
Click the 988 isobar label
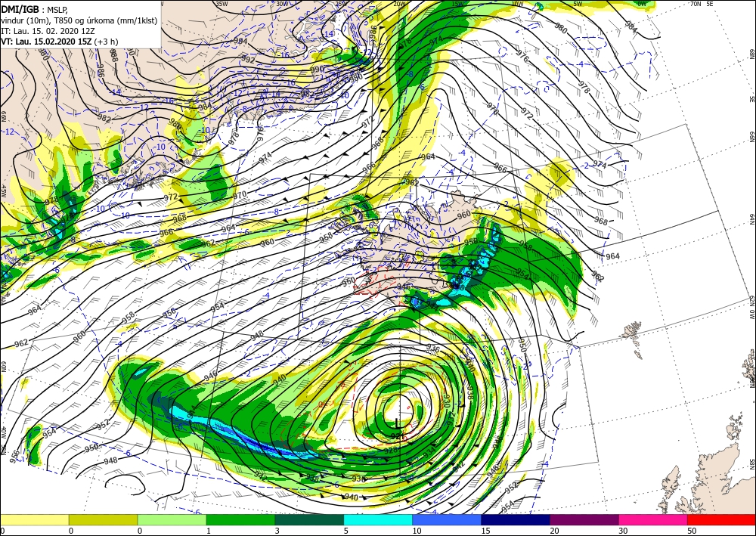click(114, 56)
